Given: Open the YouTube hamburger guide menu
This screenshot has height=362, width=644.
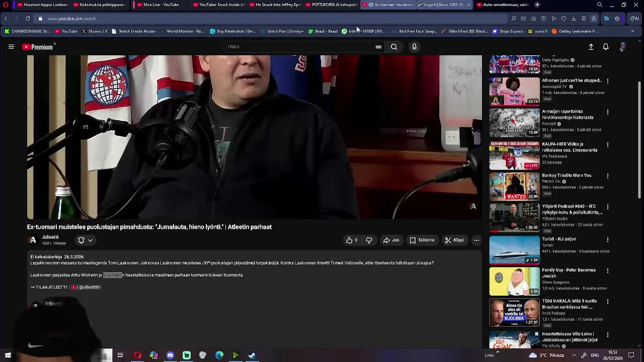Looking at the screenshot, I should click(x=11, y=47).
